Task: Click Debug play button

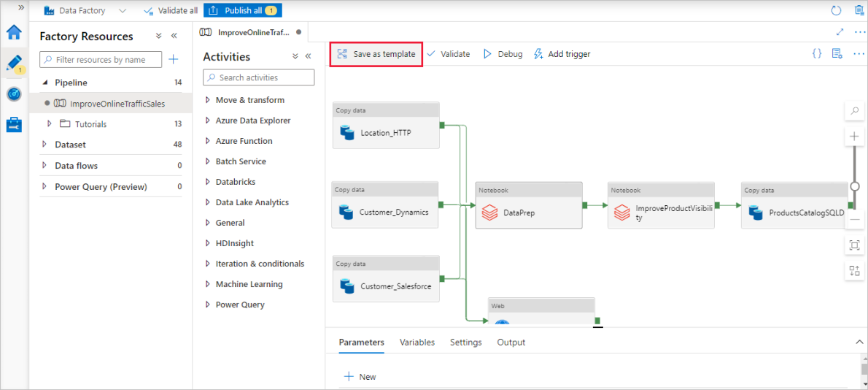Action: (503, 54)
